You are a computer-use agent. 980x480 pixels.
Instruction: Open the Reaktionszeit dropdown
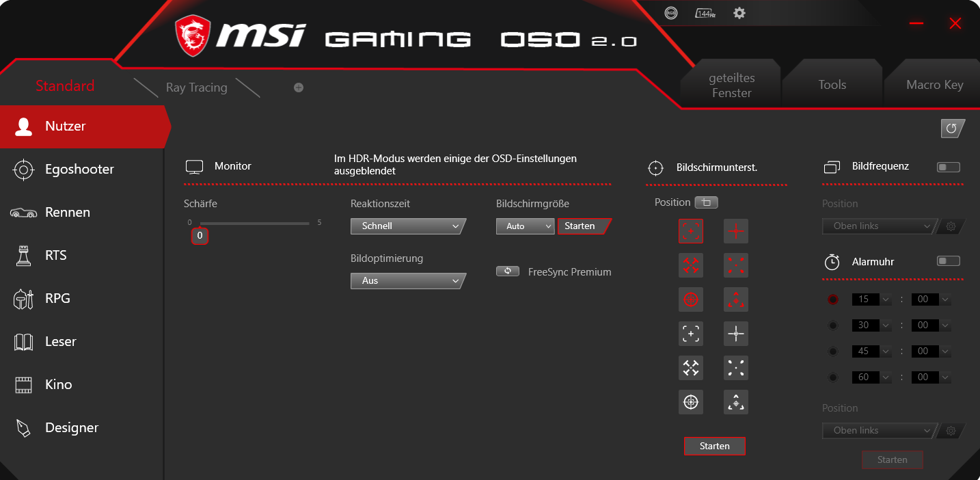tap(408, 226)
